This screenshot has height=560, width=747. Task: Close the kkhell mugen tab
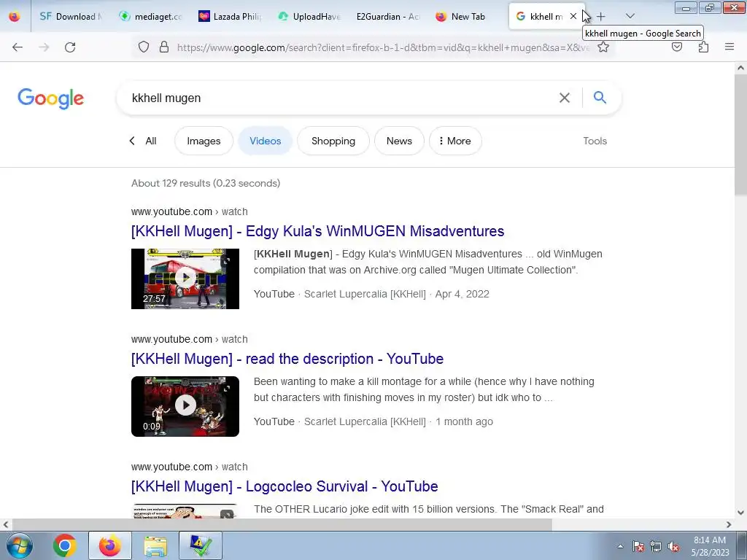pyautogui.click(x=573, y=16)
